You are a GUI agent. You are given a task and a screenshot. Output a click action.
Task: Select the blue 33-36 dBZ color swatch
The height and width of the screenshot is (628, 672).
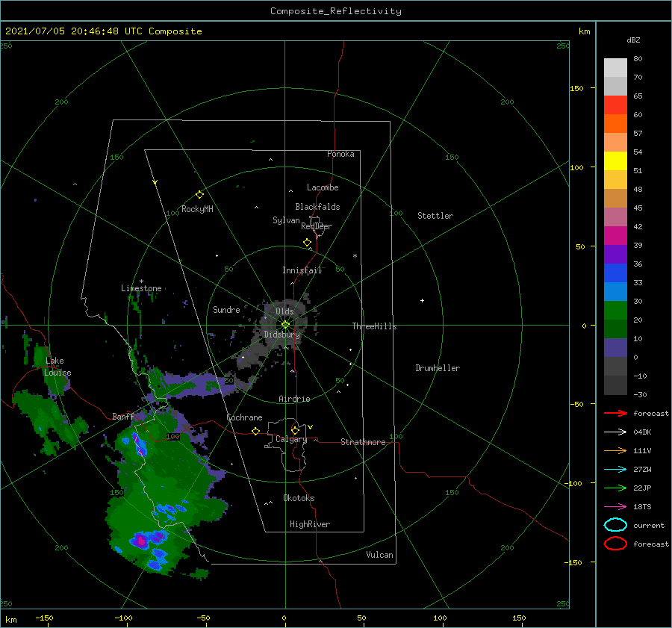coord(615,273)
